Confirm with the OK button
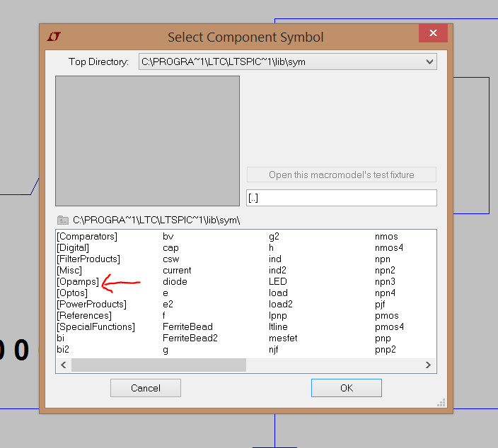Screen dimensions: 498x448 pos(347,388)
